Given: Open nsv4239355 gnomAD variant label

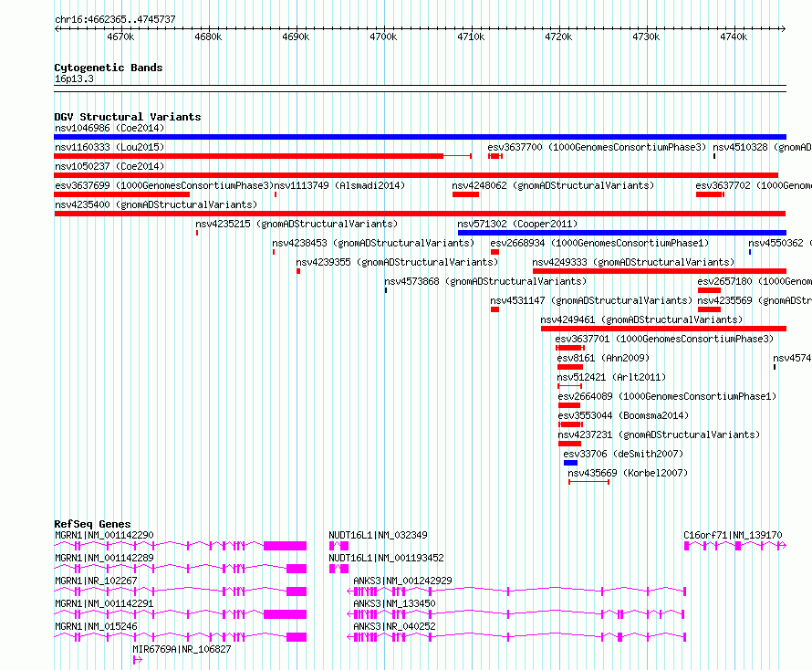Looking at the screenshot, I should 397,262.
